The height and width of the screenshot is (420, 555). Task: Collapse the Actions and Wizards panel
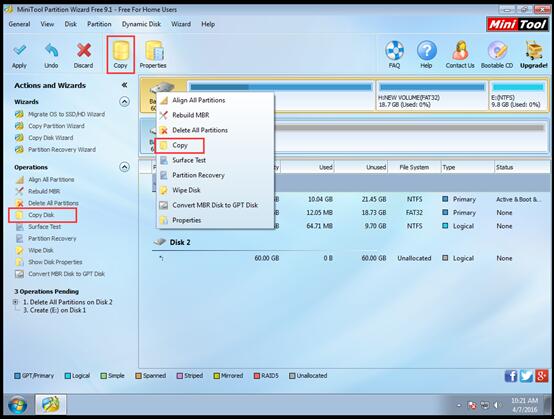click(x=124, y=85)
